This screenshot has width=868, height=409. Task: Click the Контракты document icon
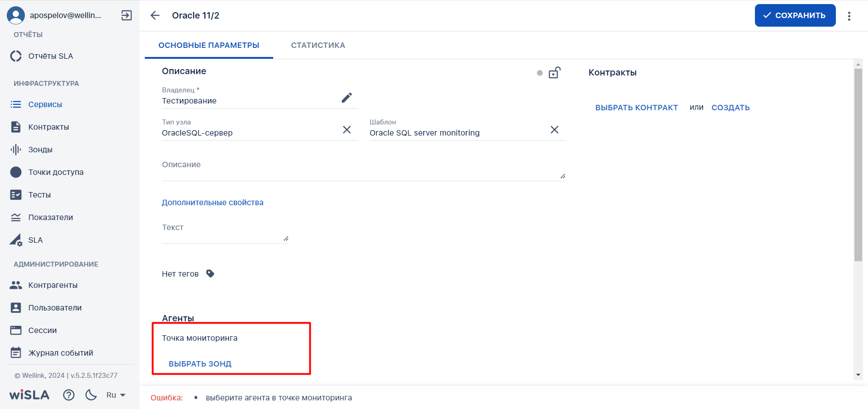pos(16,127)
